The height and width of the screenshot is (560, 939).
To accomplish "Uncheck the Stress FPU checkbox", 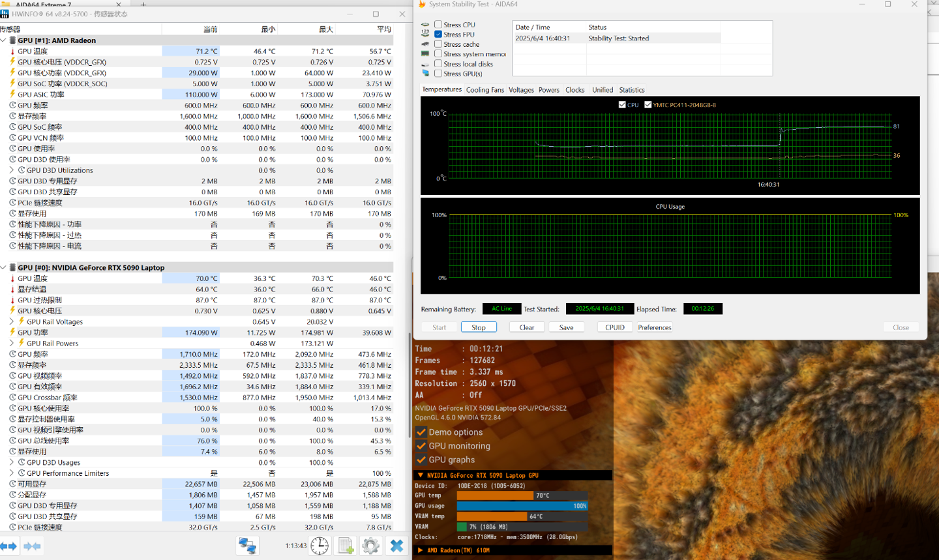I will click(438, 35).
